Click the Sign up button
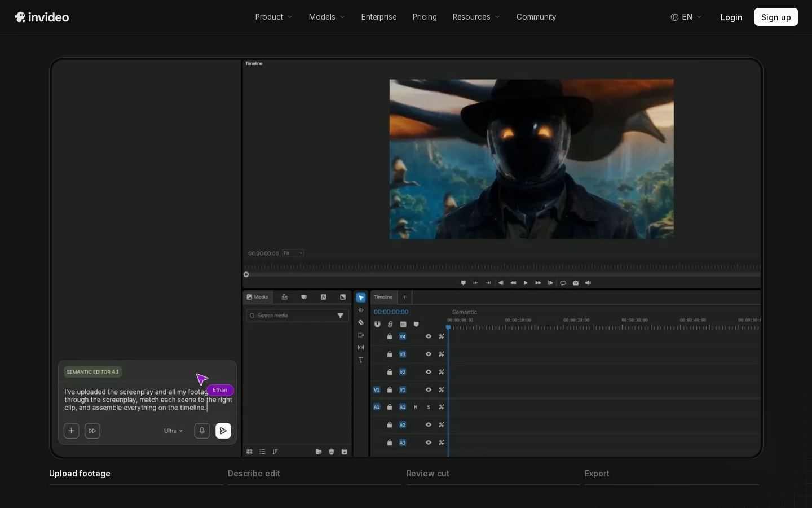The height and width of the screenshot is (508, 812). 776,17
